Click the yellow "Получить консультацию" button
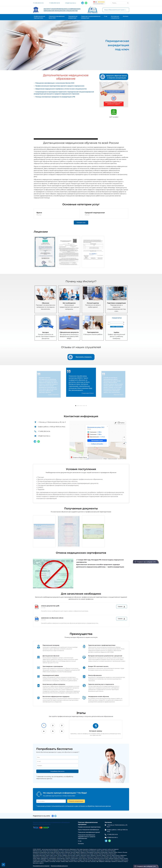Viewport: 162px width, 868px height. tap(76, 801)
